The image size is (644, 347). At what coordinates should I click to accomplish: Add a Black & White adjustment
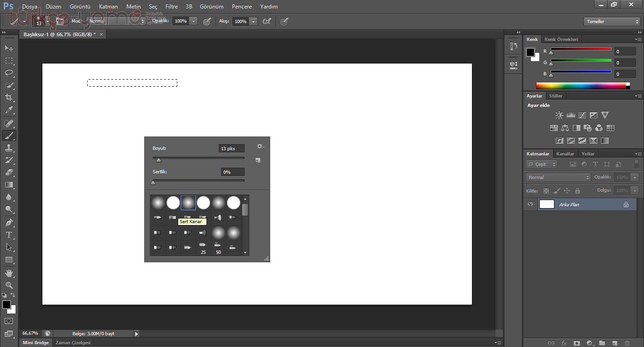[576, 128]
